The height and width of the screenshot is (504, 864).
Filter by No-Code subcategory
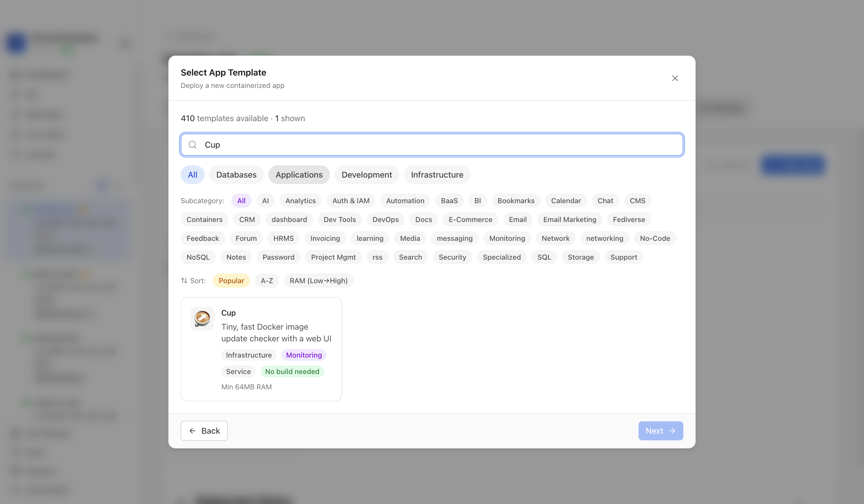[x=655, y=238]
